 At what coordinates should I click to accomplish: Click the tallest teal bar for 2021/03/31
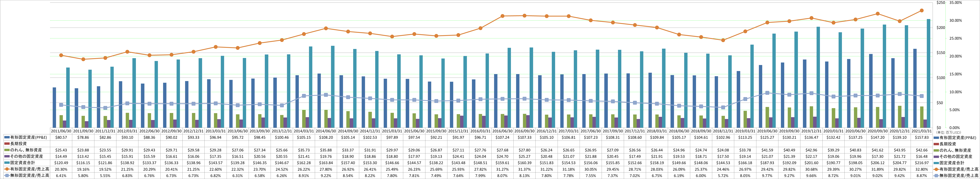pyautogui.click(x=929, y=73)
